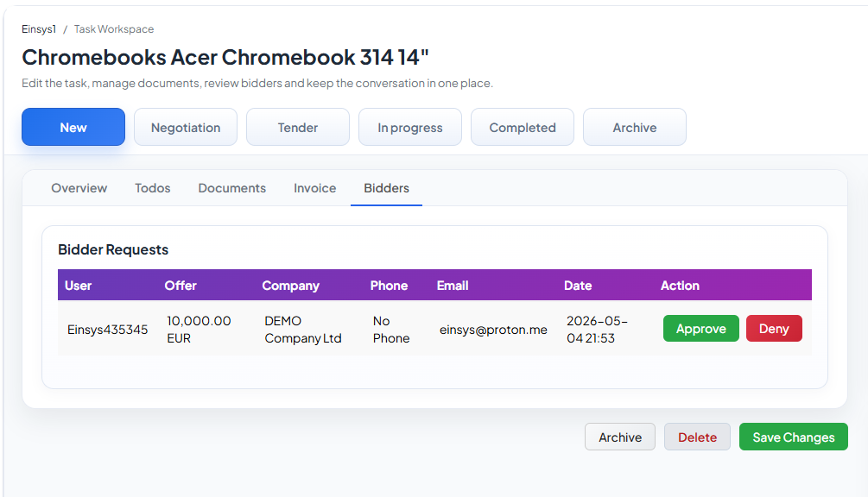Click the Bidder Requests heading
The height and width of the screenshot is (497, 868).
(x=113, y=249)
